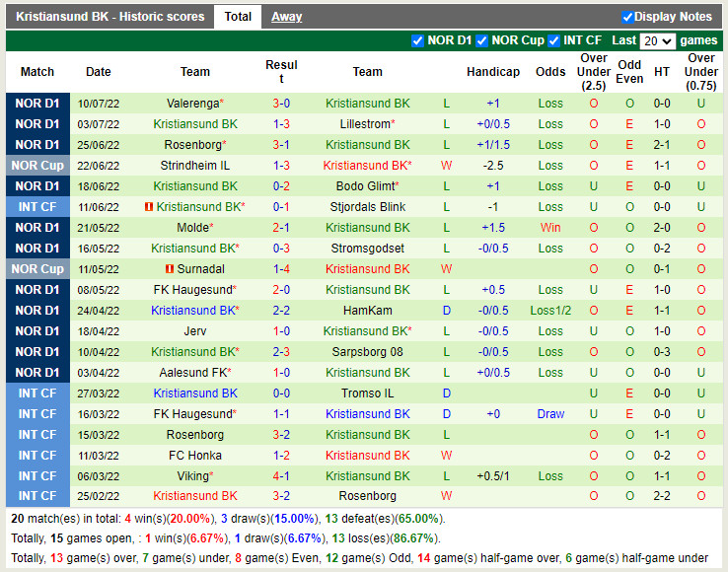Image resolution: width=728 pixels, height=572 pixels.
Task: Open the 4-1 Viking match score
Action: (x=281, y=476)
